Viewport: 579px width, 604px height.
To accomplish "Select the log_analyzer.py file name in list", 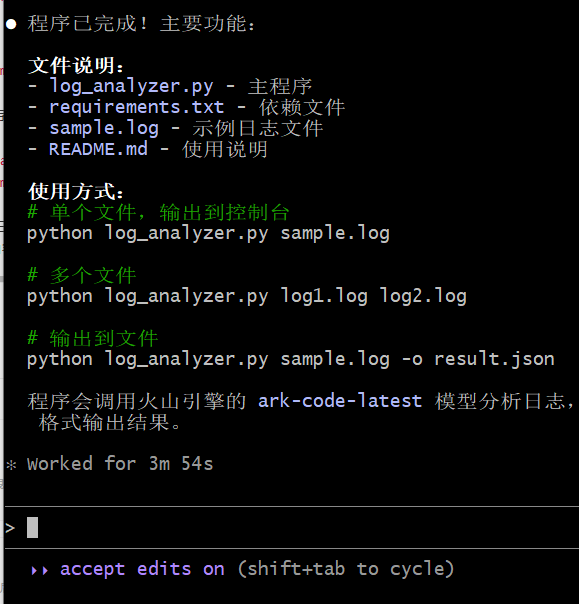I will point(131,86).
